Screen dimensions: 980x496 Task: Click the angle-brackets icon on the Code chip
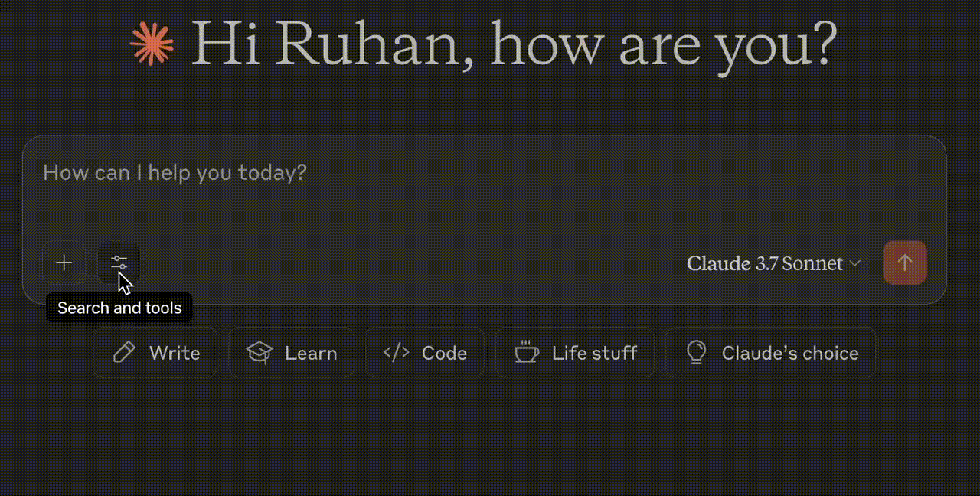(x=396, y=353)
